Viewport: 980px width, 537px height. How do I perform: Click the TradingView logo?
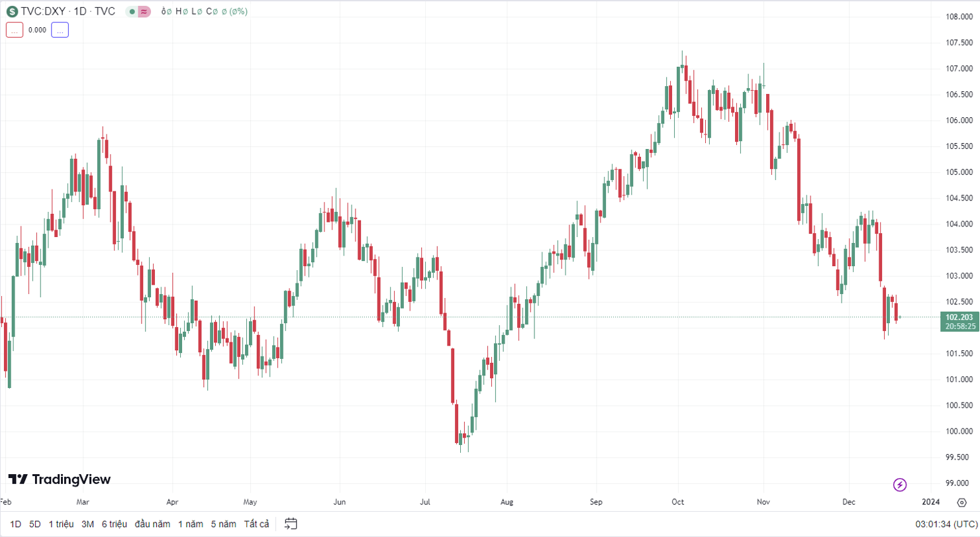[60, 479]
